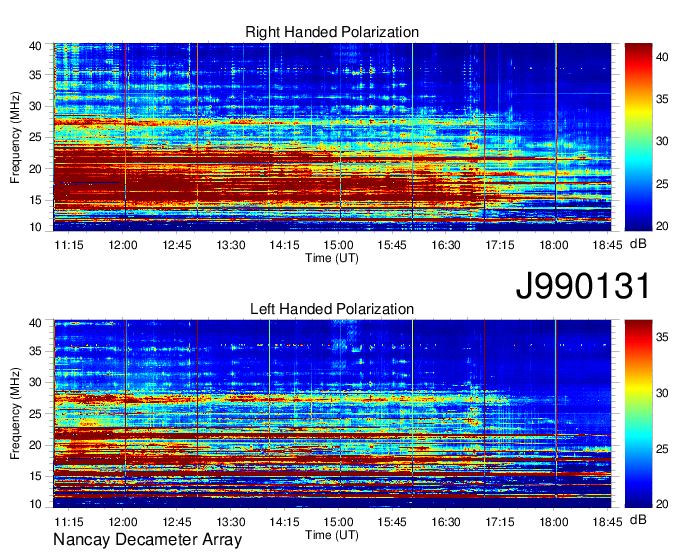Click the 30 dB tick on Right Handed color bar
Viewport: 680px width, 552px height.
click(x=662, y=141)
